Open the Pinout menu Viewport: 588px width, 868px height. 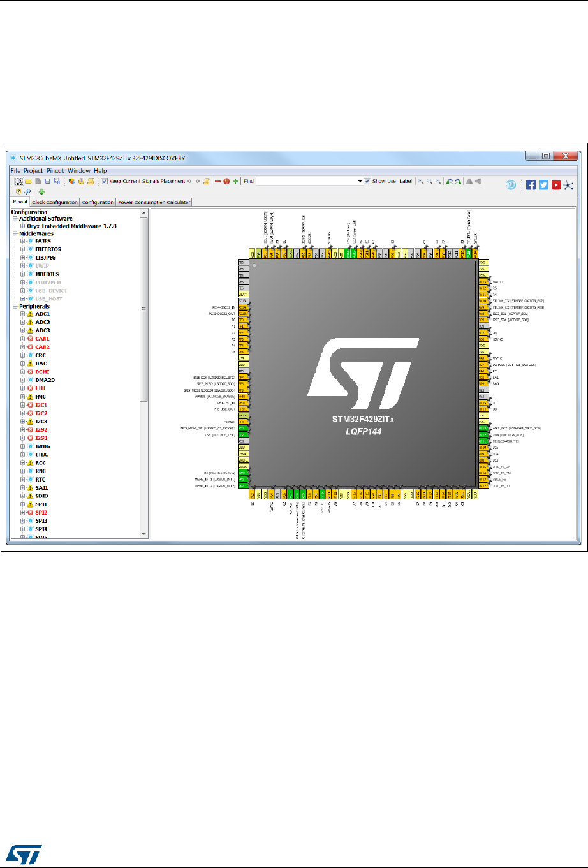(55, 171)
